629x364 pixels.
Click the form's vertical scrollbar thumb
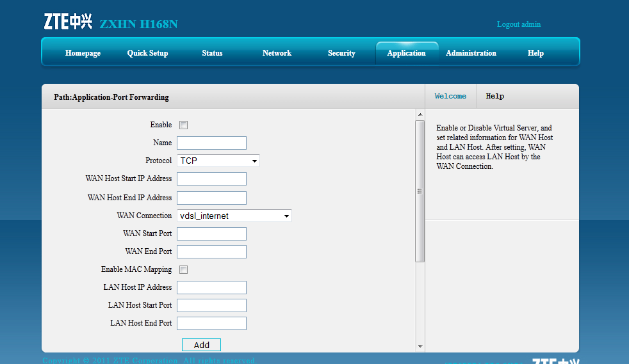[x=420, y=191]
